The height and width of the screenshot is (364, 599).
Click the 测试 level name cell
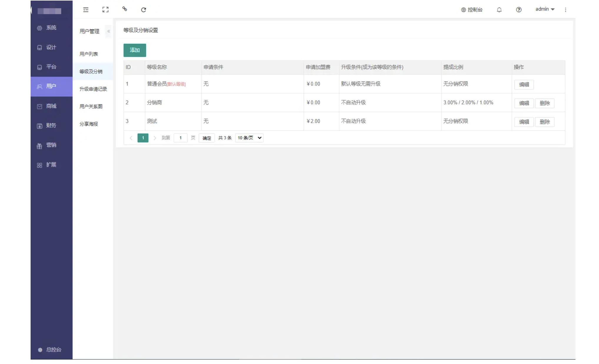click(x=173, y=121)
